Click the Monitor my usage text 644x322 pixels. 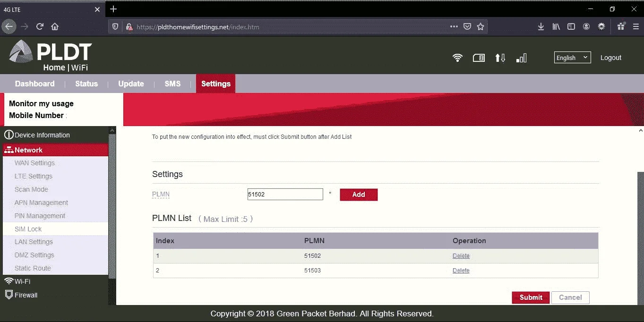41,103
